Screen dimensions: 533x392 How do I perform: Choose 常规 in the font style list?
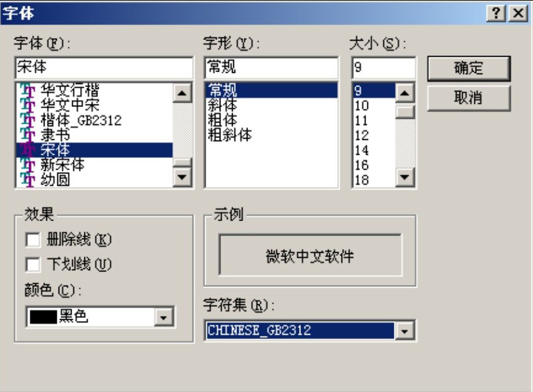[x=271, y=90]
